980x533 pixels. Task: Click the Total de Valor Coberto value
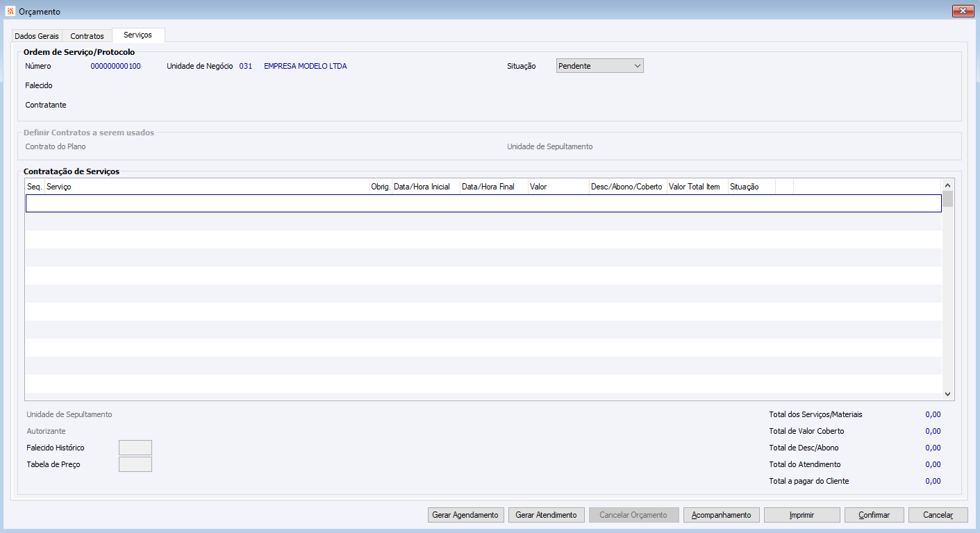coord(933,431)
